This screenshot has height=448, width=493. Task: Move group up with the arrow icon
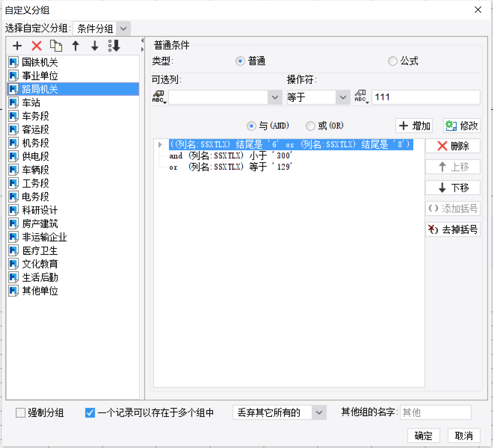click(x=76, y=46)
